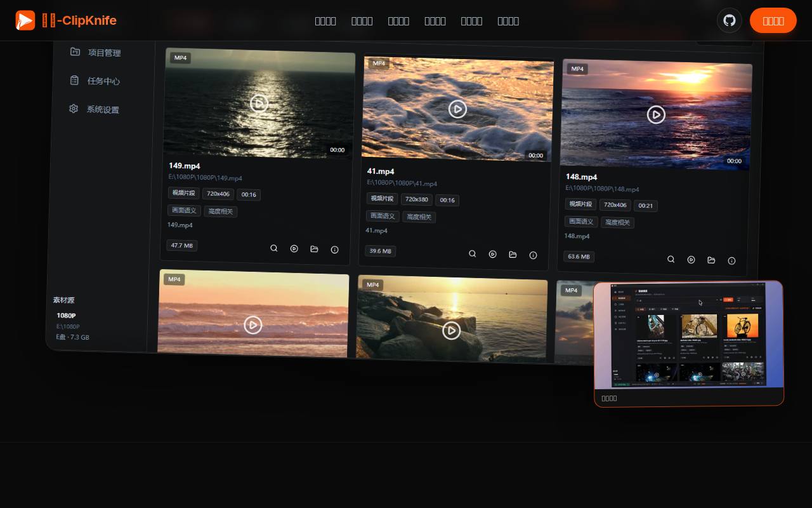
Task: Select the 1080P source under 素材源
Action: click(x=66, y=316)
